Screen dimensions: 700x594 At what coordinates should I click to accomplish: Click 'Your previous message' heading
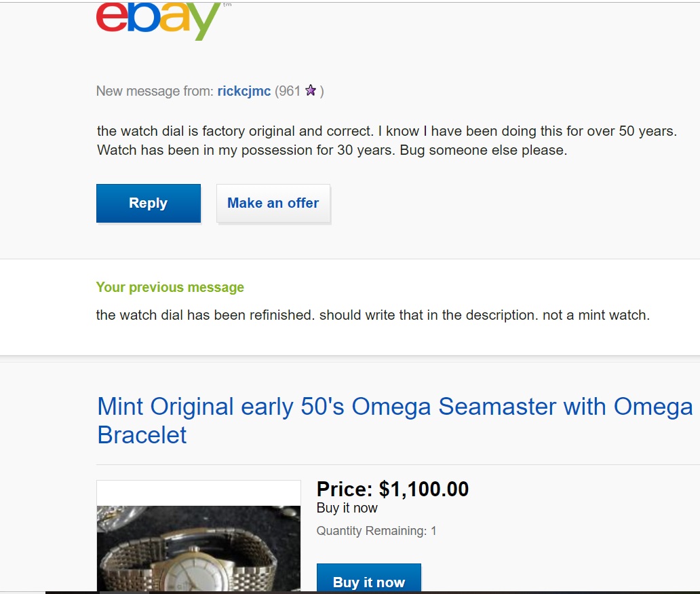coord(170,287)
